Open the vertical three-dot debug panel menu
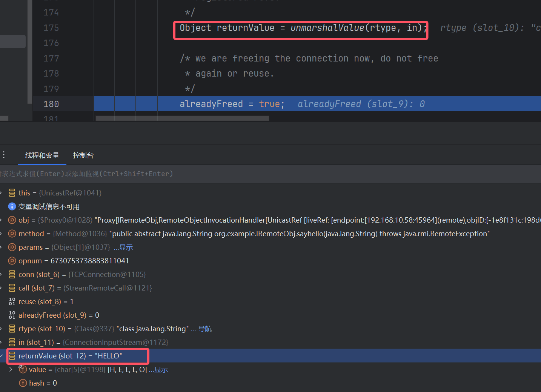Screen dimensions: 541x392 (4, 155)
